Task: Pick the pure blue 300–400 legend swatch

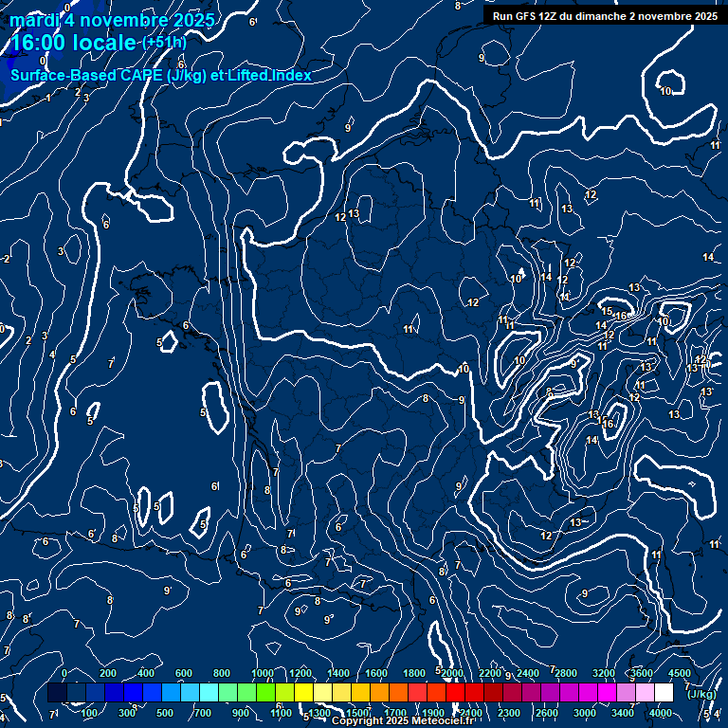Action: point(133,692)
